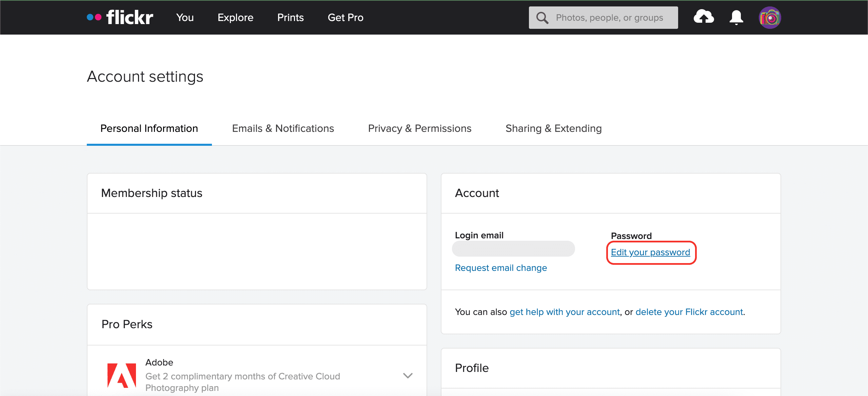Go to Prints
Image resolution: width=868 pixels, height=396 pixels.
point(290,18)
